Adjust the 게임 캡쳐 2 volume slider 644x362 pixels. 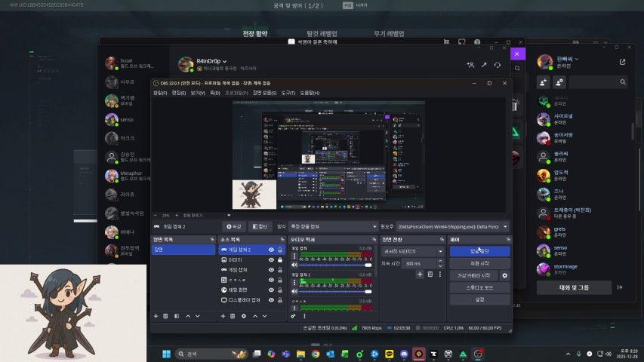point(335,291)
